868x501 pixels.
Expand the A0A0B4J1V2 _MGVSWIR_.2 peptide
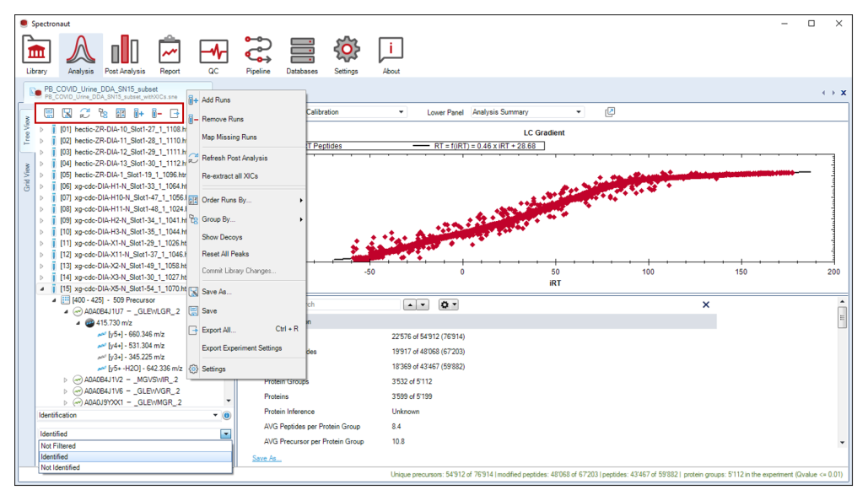pyautogui.click(x=65, y=380)
